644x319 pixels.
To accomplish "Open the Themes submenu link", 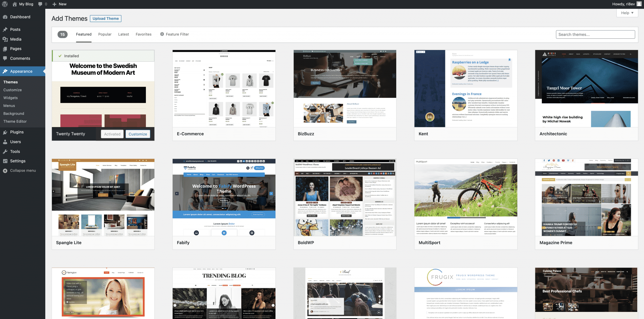I will pyautogui.click(x=11, y=82).
